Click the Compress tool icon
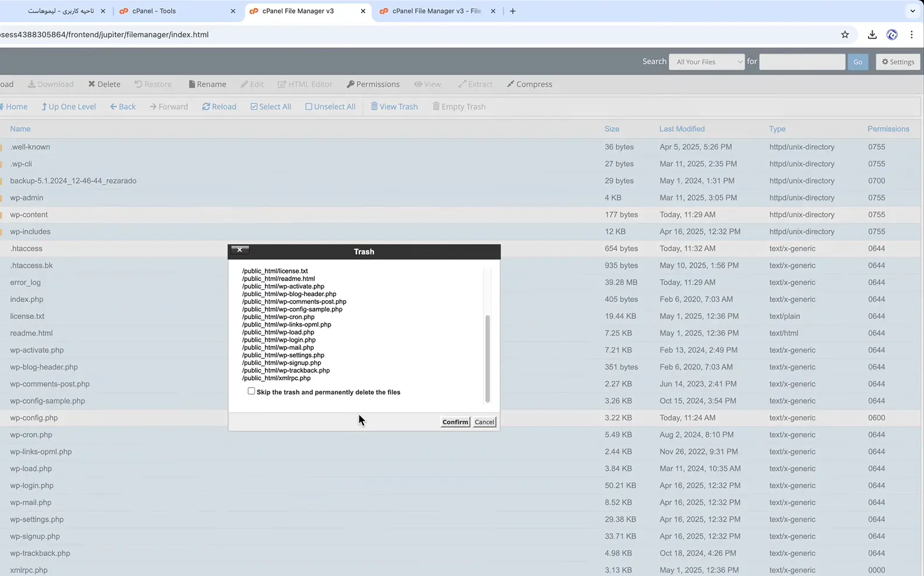The height and width of the screenshot is (576, 924). pos(510,84)
